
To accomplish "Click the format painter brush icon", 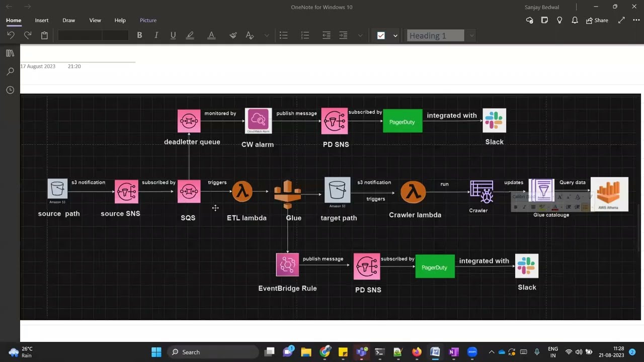I will click(233, 35).
